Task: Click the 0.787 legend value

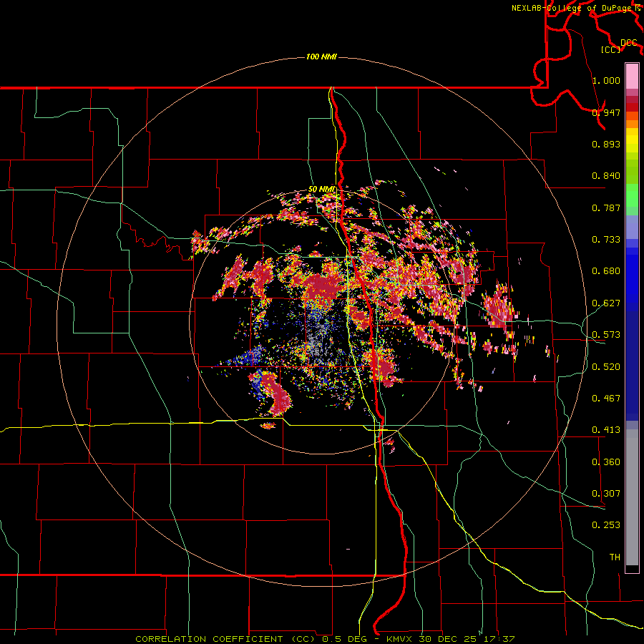Action: [x=606, y=208]
